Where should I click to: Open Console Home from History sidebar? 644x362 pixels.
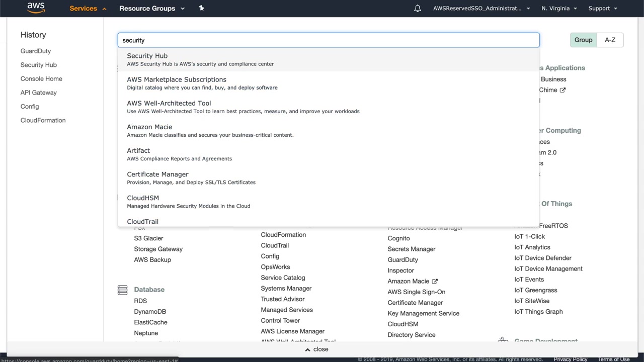pyautogui.click(x=41, y=79)
